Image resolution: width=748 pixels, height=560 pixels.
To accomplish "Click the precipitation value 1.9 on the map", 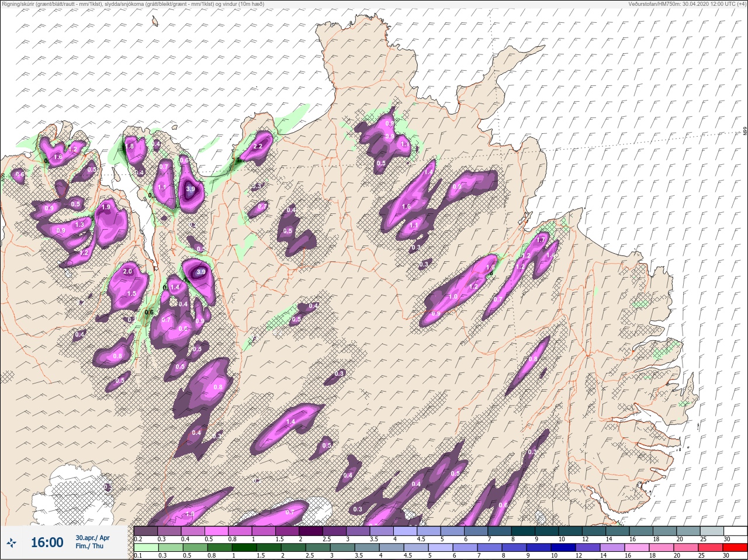I will click(x=106, y=208).
